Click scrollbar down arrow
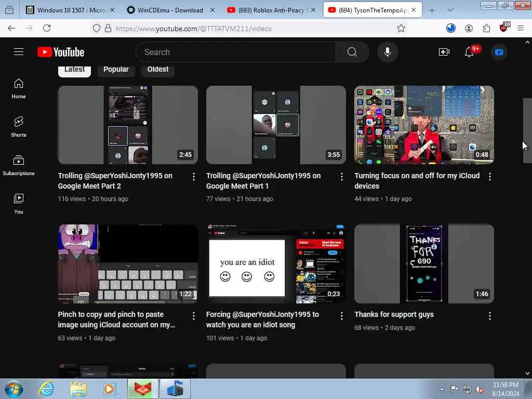The height and width of the screenshot is (399, 532). point(527,374)
